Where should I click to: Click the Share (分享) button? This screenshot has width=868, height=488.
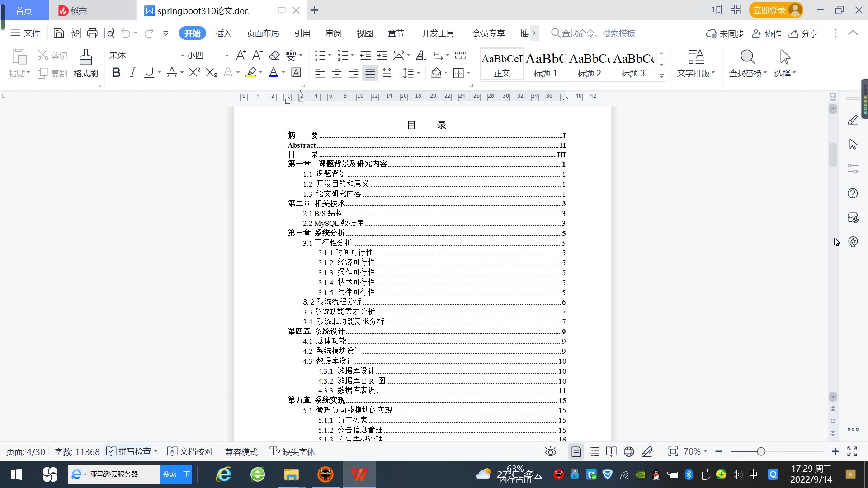pos(803,33)
